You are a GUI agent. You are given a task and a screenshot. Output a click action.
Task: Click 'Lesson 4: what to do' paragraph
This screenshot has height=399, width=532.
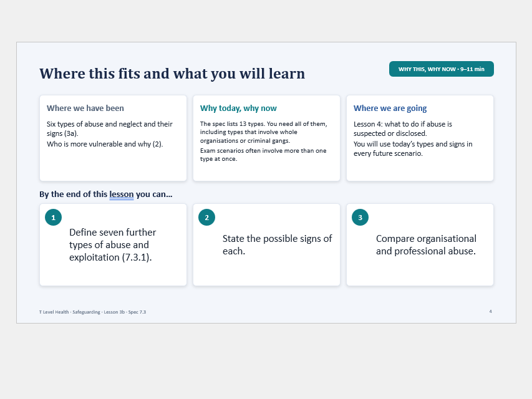pos(403,128)
